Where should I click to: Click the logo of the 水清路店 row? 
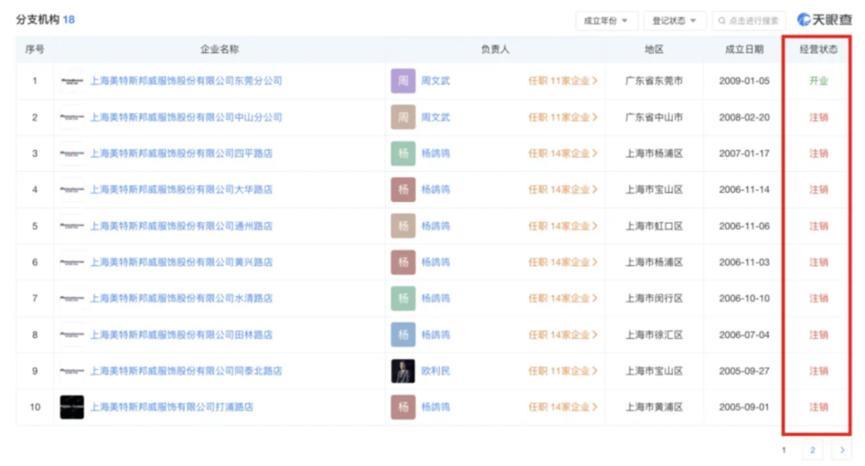click(x=72, y=298)
